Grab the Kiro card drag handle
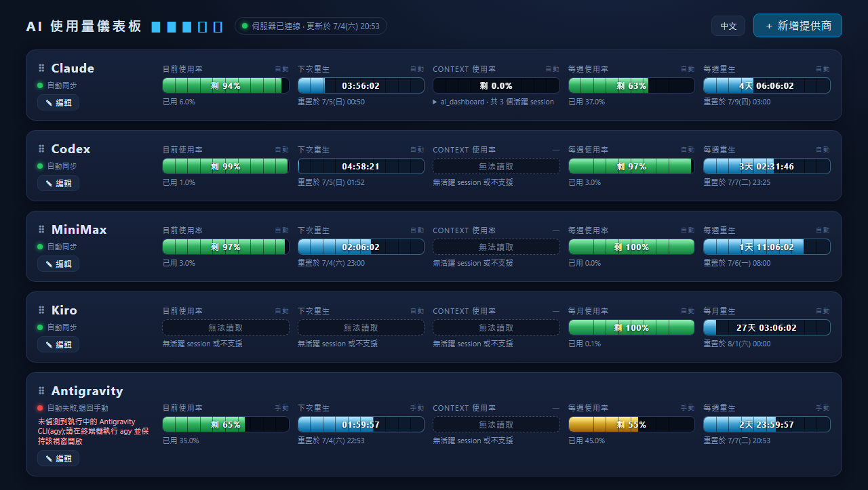This screenshot has height=490, width=868. 41,310
